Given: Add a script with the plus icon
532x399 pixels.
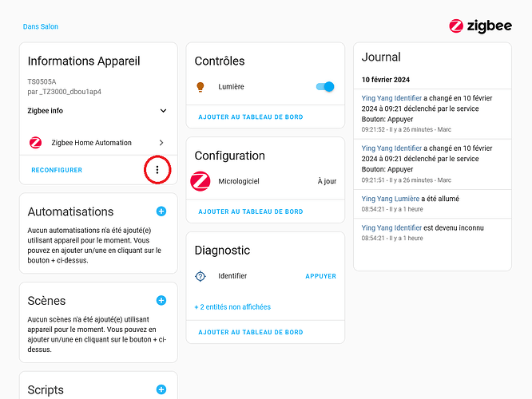Looking at the screenshot, I should [161, 389].
